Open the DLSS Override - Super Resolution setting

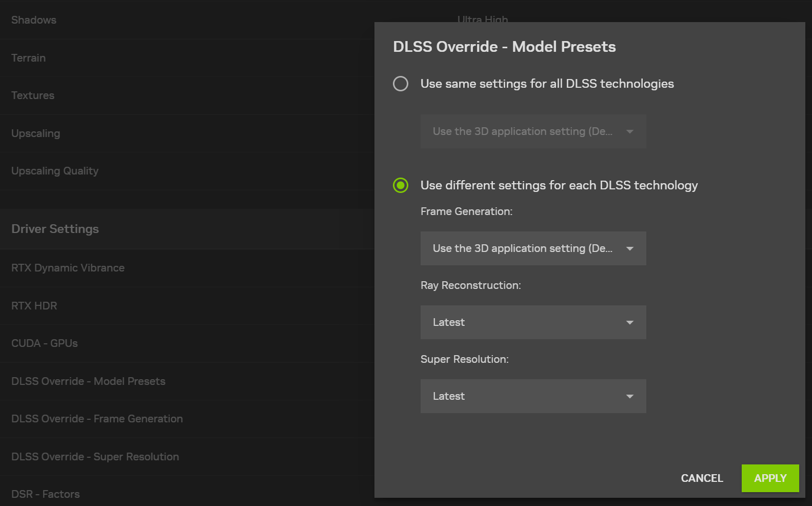pos(95,457)
